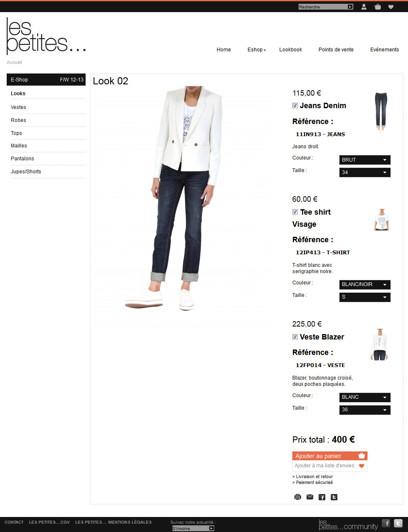
Task: Click Ajouter à ma liste d'envies
Action: [x=330, y=466]
